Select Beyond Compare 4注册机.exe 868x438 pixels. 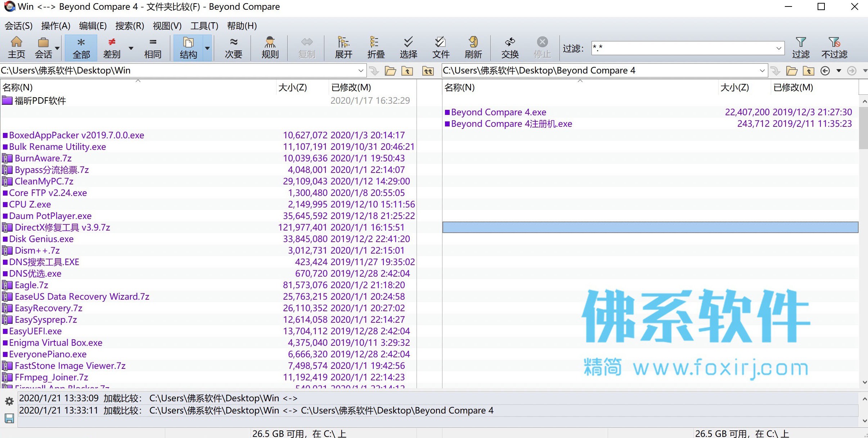pos(650,124)
